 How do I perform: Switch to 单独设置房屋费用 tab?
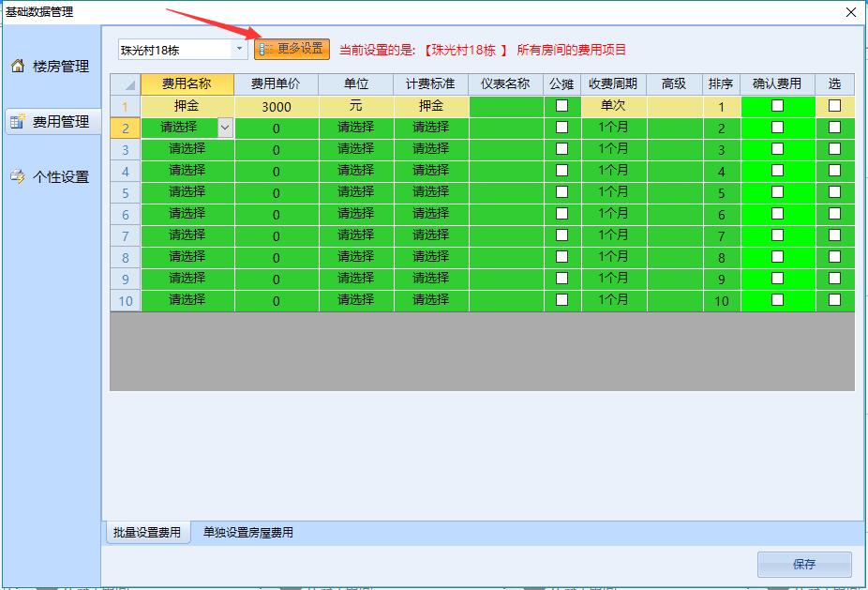click(248, 533)
